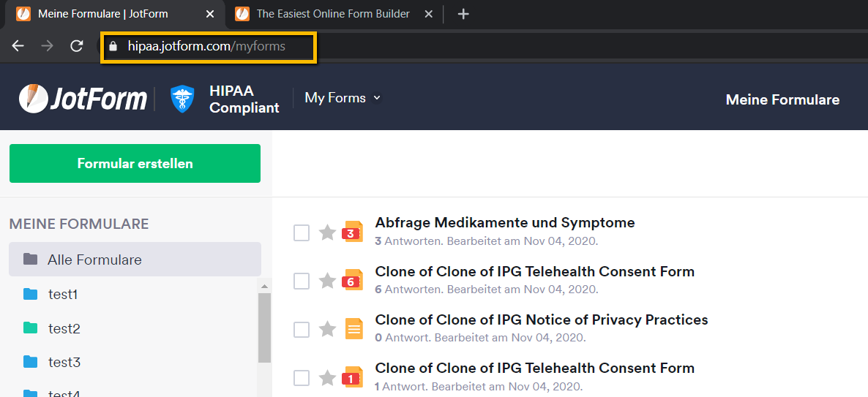Click the folder list scrollbar thumb

point(264,328)
